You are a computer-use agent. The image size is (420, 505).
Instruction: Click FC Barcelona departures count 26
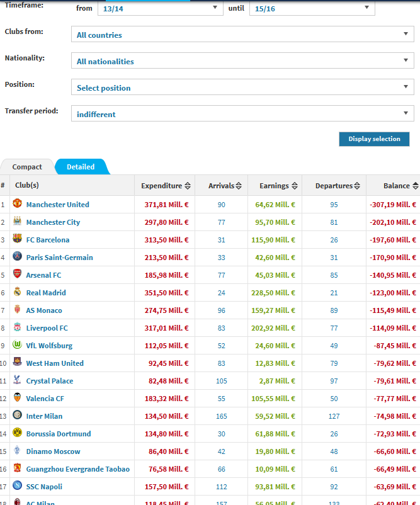point(334,241)
